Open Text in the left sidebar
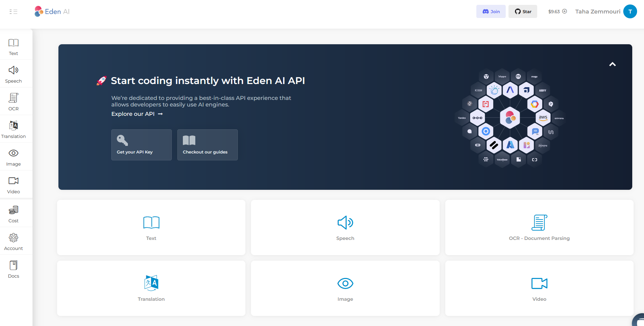 (x=13, y=47)
